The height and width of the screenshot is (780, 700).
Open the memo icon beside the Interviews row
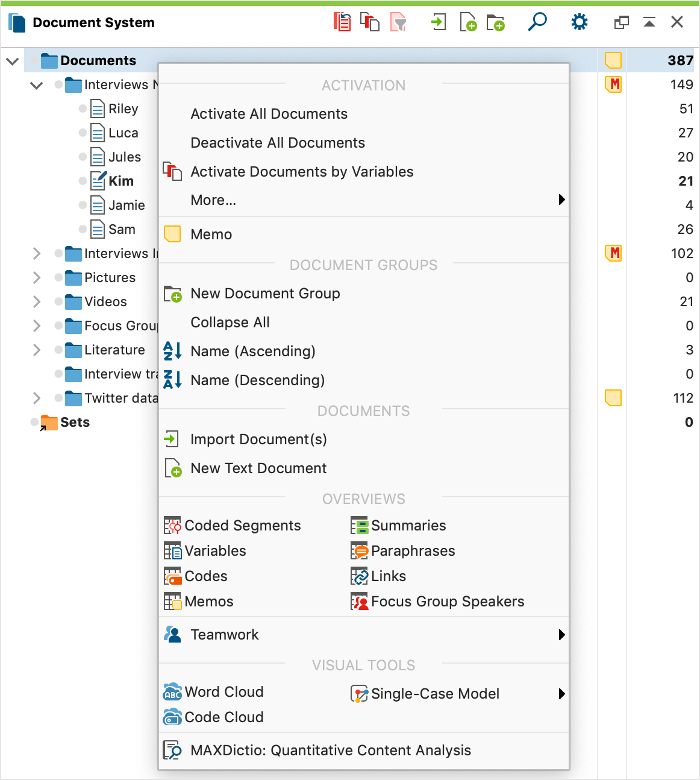click(613, 84)
